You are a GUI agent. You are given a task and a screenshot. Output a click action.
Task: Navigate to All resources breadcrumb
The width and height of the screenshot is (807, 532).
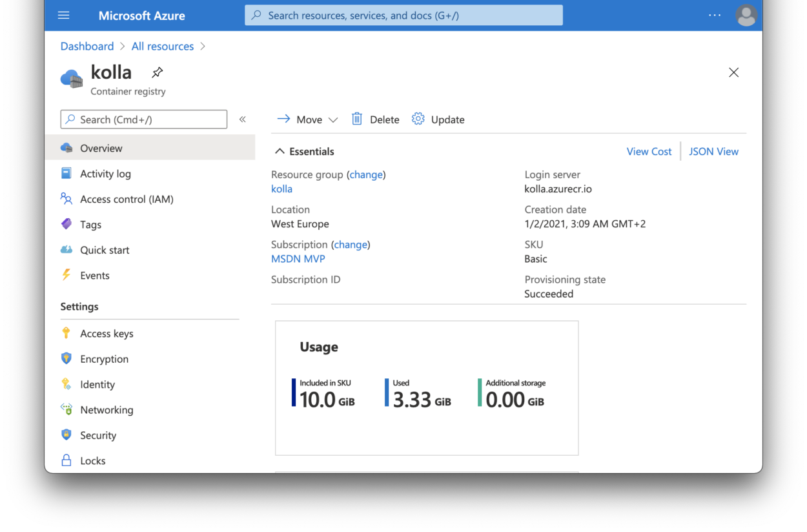pyautogui.click(x=162, y=46)
